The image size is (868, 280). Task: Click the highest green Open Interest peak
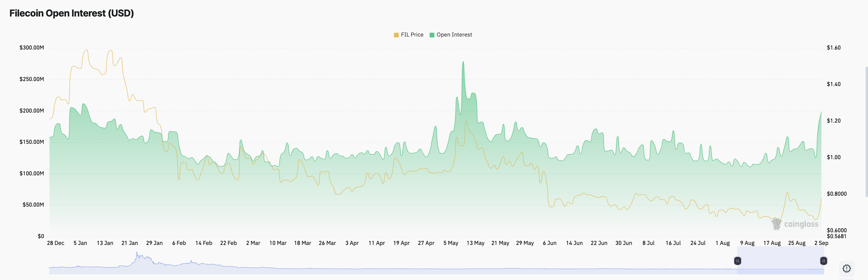pos(463,62)
